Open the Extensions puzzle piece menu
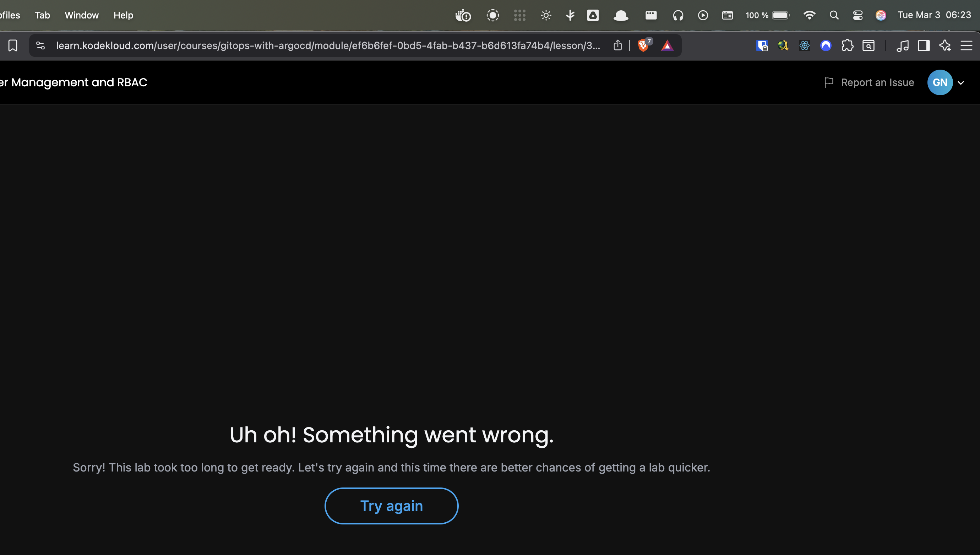 pyautogui.click(x=847, y=46)
